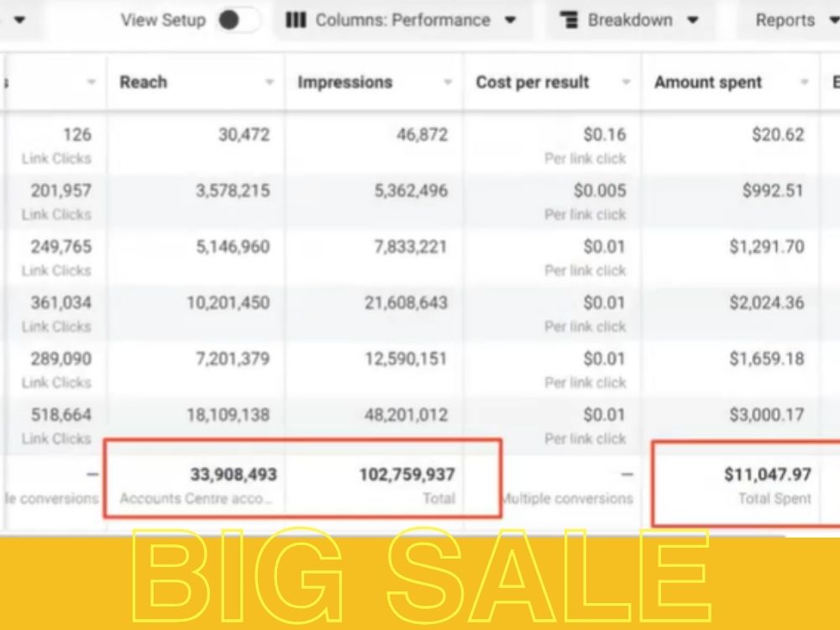Screen dimensions: 840x630
Task: Select impressions value 5,362,496
Action: point(411,191)
